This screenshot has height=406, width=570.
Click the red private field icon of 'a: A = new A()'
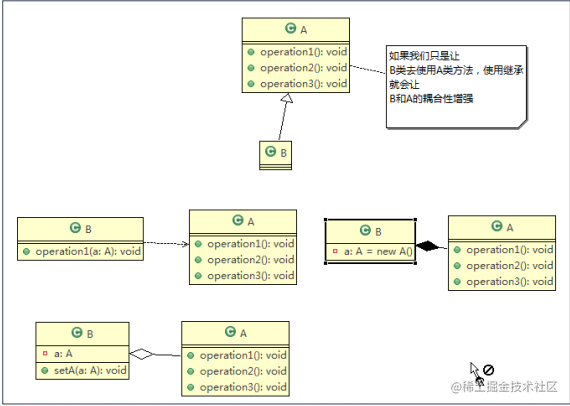tap(335, 251)
